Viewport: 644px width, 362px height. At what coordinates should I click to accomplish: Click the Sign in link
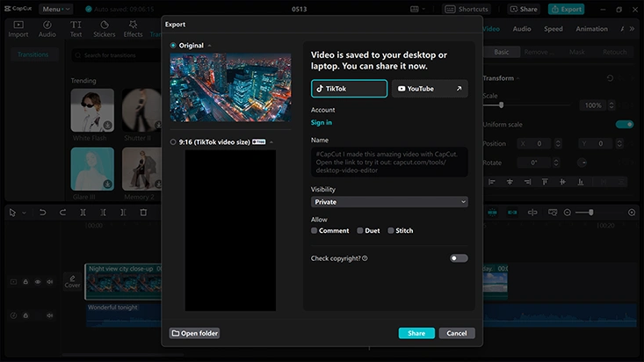click(x=322, y=123)
